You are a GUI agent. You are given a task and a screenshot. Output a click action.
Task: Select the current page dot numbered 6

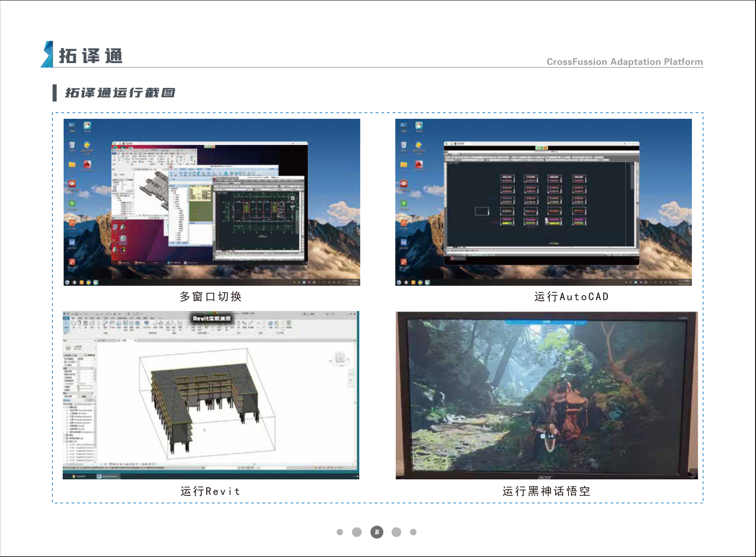pyautogui.click(x=377, y=532)
